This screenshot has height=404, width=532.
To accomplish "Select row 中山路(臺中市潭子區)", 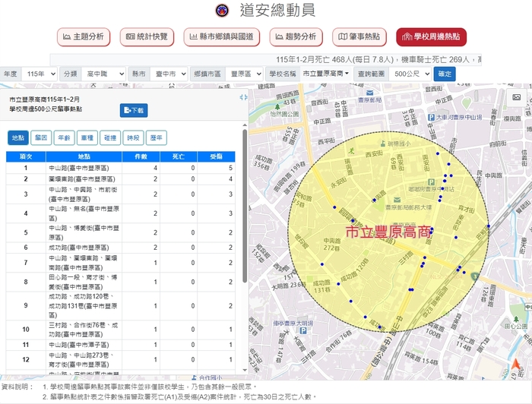I will point(120,345).
